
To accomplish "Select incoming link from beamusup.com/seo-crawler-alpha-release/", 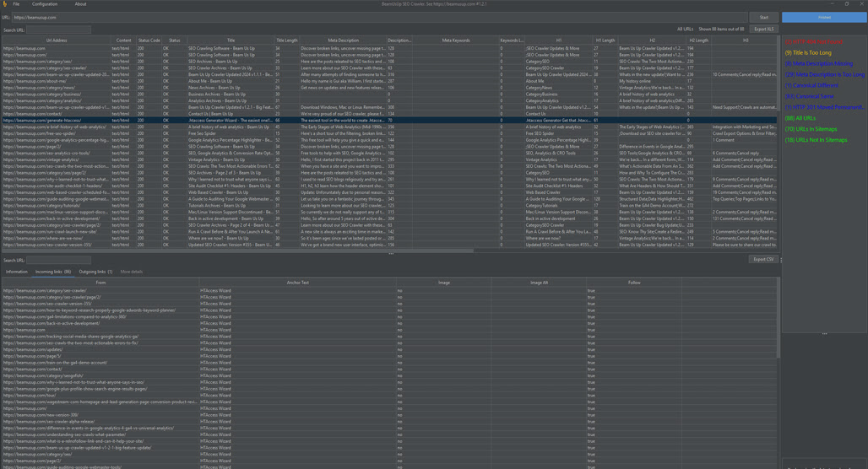I will click(x=389, y=422).
